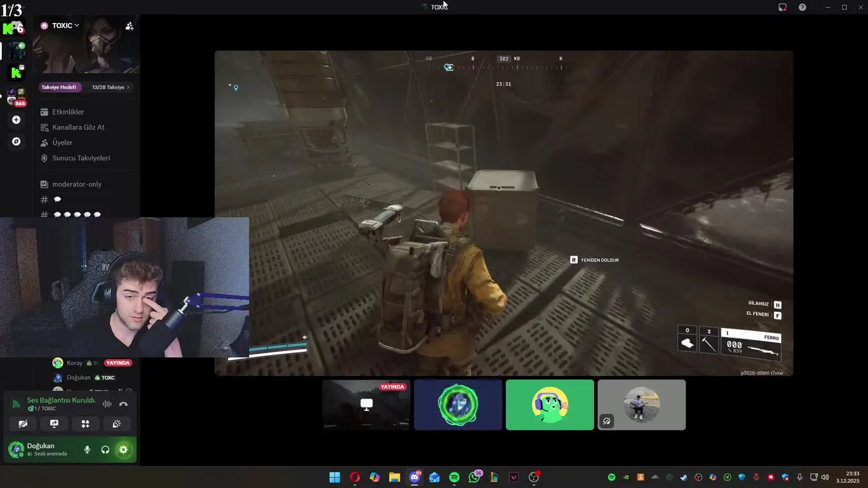Viewport: 868px width, 488px height.
Task: Open Doğukan's user profile panel
Action: (42, 449)
